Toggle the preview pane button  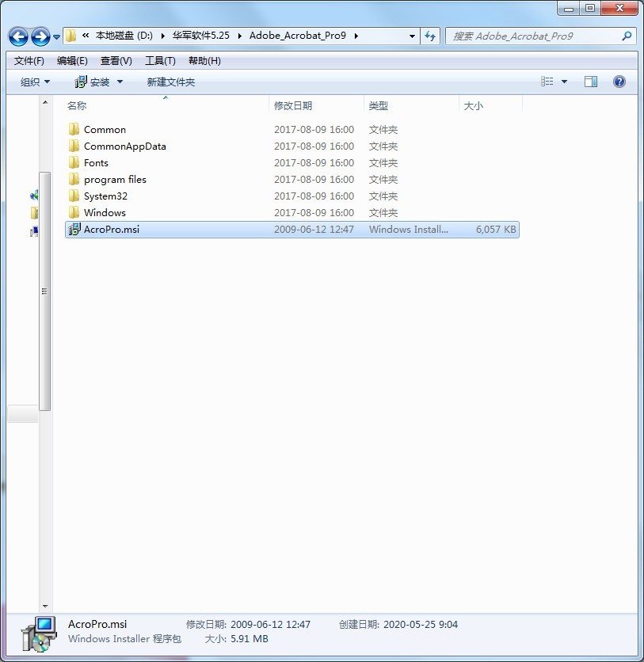[590, 81]
